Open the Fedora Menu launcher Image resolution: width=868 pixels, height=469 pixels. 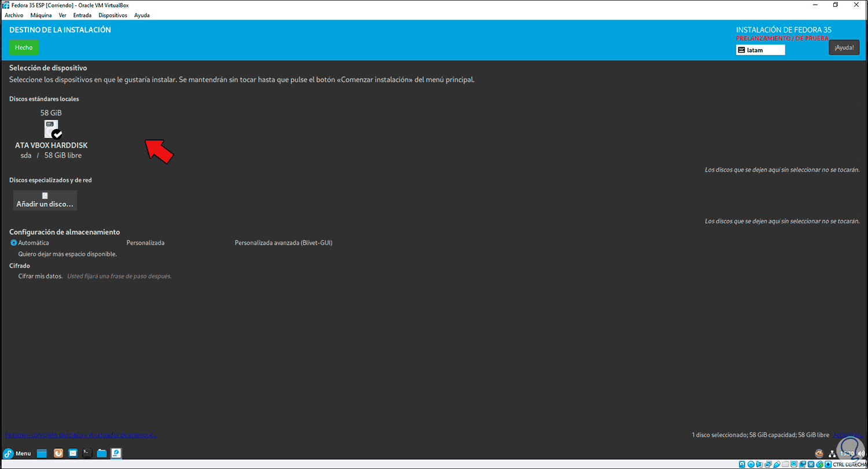(17, 453)
